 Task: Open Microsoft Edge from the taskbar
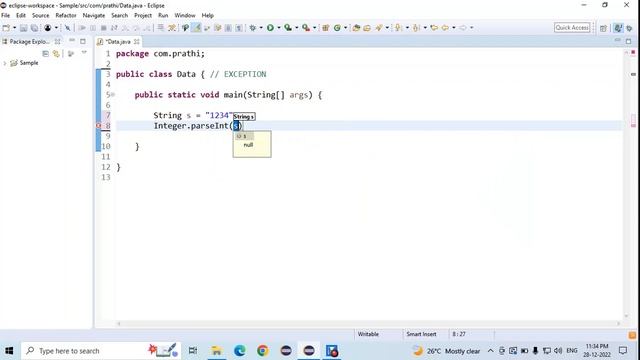(x=240, y=351)
